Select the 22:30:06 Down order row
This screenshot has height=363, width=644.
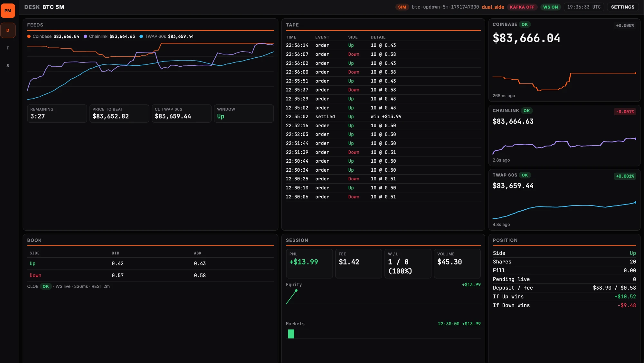[383, 197]
